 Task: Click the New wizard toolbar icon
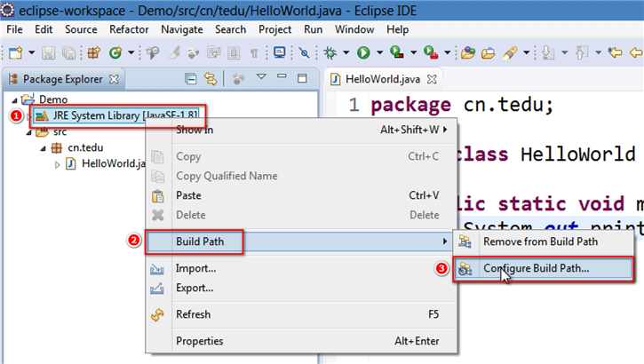(x=16, y=52)
